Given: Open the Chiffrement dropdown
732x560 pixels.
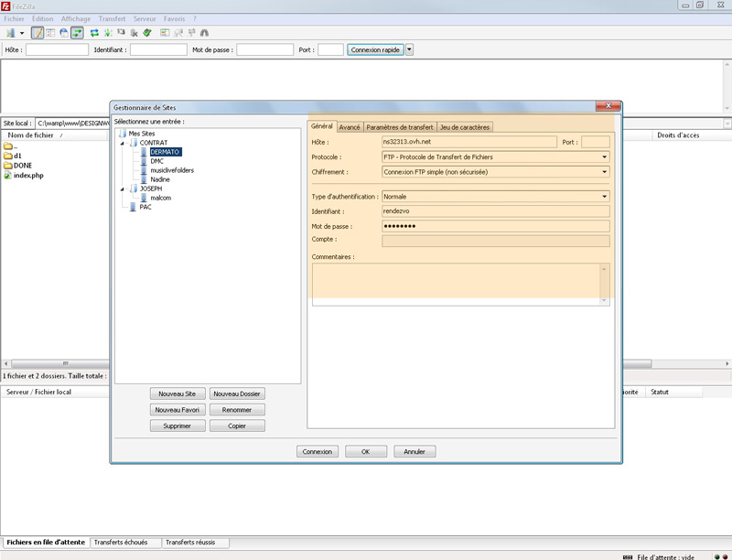Looking at the screenshot, I should tap(604, 172).
